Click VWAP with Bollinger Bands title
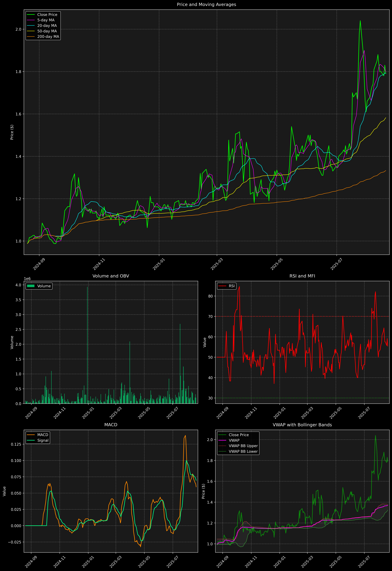This screenshot has width=392, height=571. click(x=302, y=425)
